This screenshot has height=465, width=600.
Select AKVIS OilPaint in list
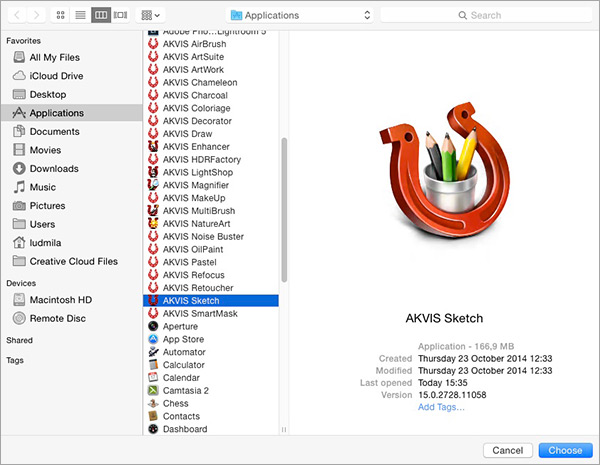pos(211,249)
